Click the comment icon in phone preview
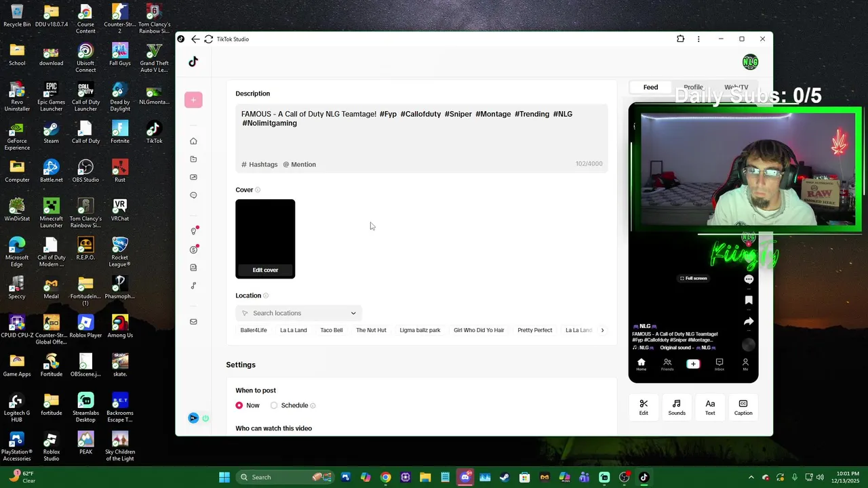Viewport: 868px width, 488px height. [749, 279]
